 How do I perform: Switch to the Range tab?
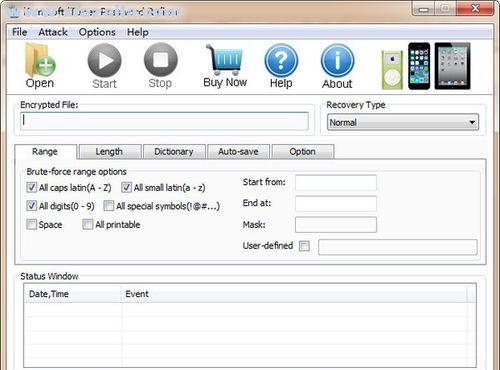pyautogui.click(x=45, y=152)
